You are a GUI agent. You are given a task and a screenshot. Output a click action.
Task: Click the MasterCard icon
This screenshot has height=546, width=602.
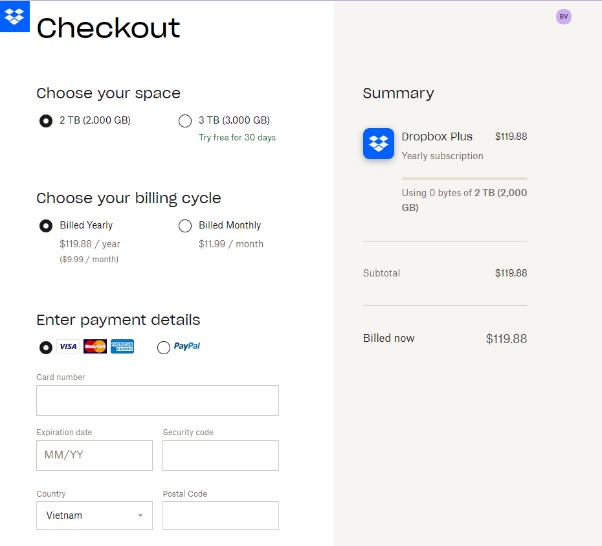click(95, 346)
